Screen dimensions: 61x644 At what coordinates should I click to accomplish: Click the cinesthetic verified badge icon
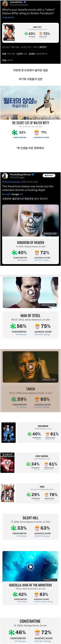tap(25, 2)
